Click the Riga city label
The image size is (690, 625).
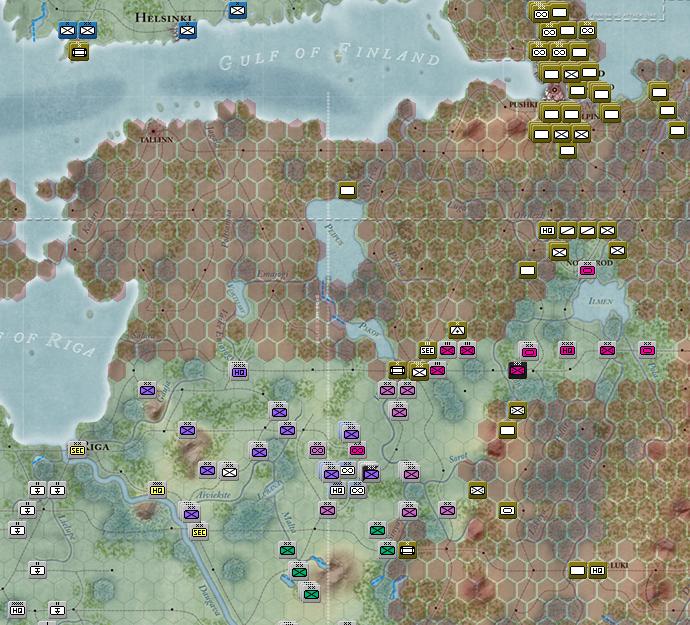(x=97, y=447)
